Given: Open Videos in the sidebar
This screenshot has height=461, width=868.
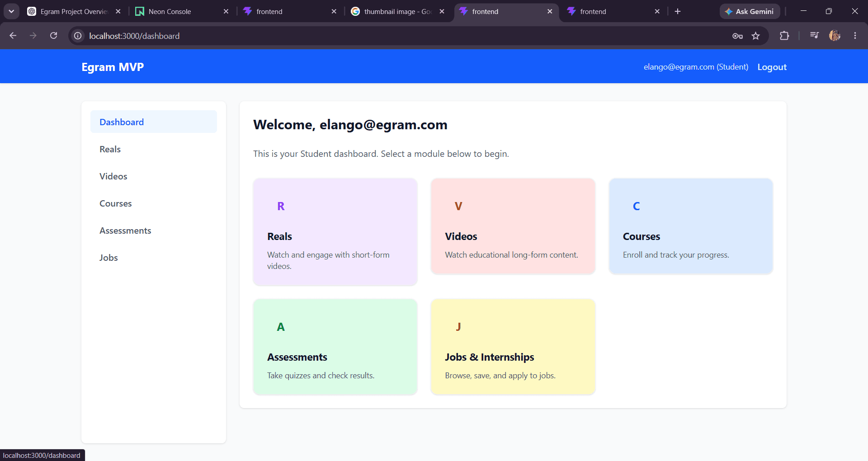Looking at the screenshot, I should (x=154, y=176).
